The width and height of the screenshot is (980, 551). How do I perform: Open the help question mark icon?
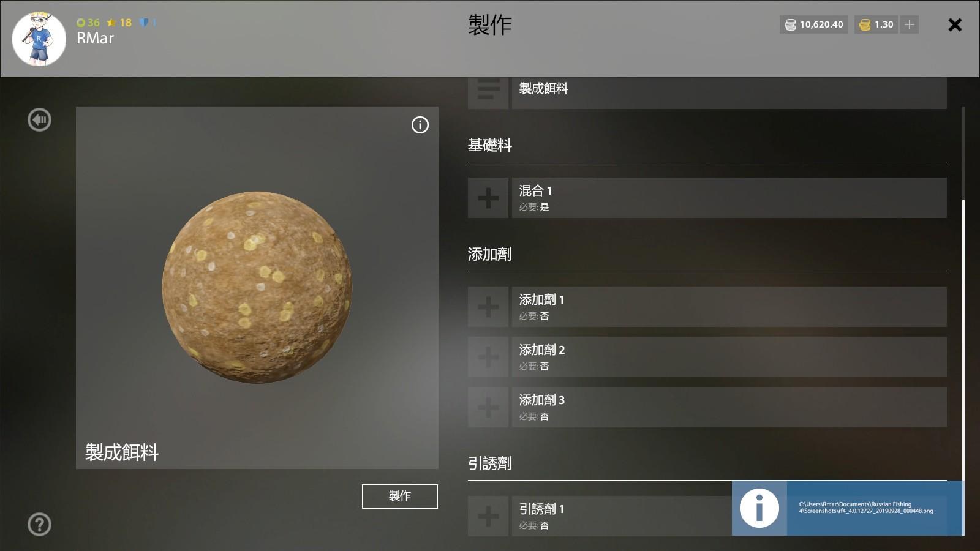tap(40, 525)
